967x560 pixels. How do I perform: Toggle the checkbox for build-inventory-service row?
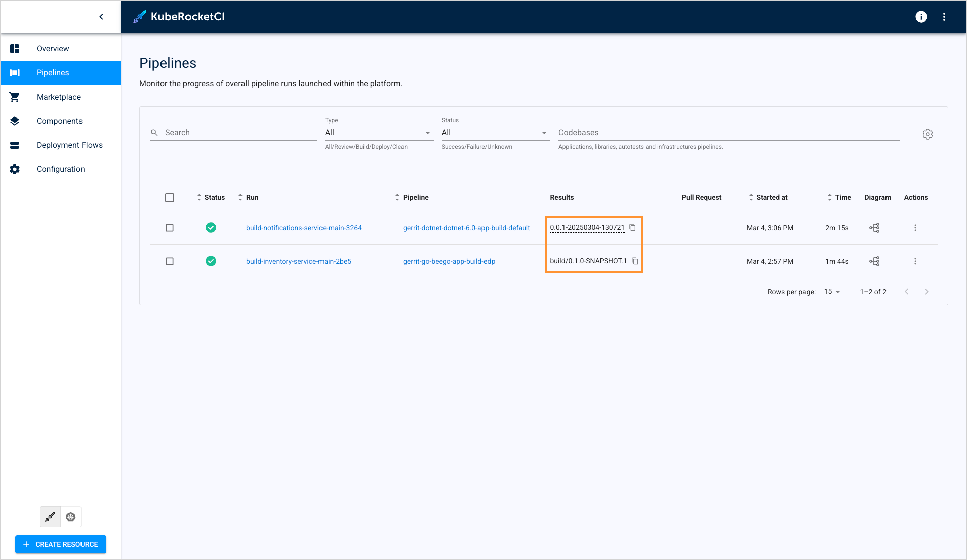tap(170, 261)
